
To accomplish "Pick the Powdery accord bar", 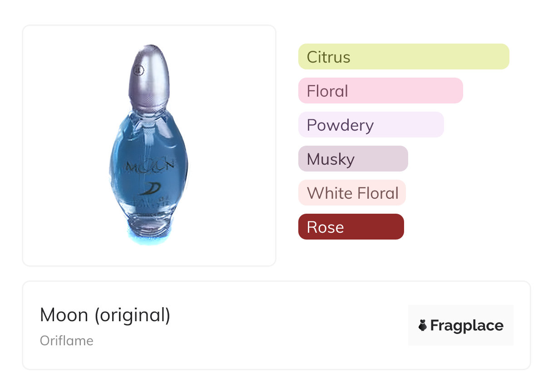I will 370,125.
